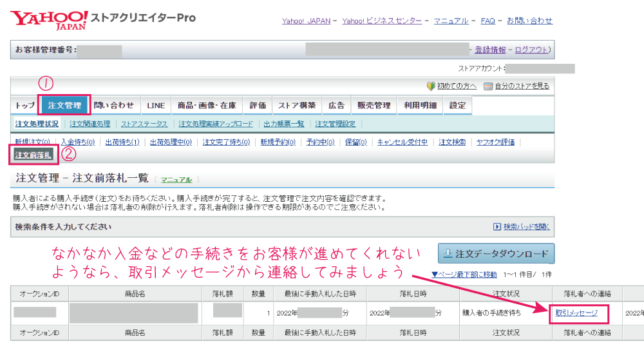Jump via ▼ページ最下部に移動 link
Image resolution: width=644 pixels, height=348 pixels.
pos(464,274)
